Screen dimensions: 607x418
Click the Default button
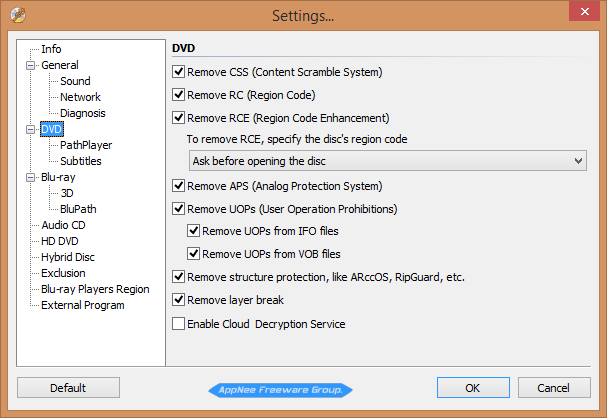point(68,388)
